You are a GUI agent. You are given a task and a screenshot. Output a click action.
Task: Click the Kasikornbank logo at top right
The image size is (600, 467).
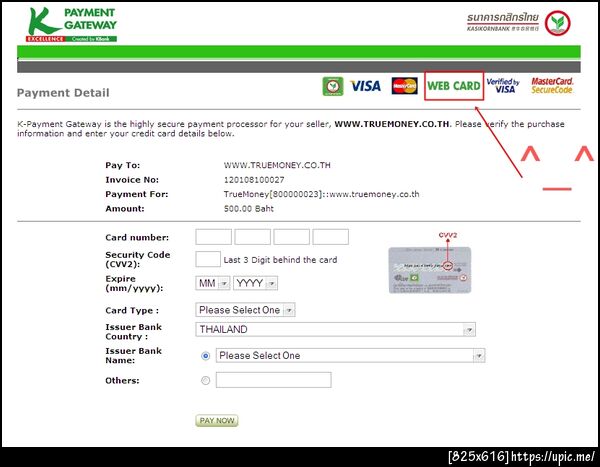coord(518,23)
